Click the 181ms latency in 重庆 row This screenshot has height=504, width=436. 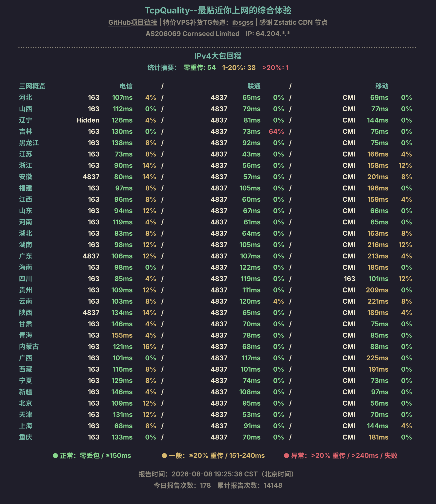pyautogui.click(x=379, y=437)
